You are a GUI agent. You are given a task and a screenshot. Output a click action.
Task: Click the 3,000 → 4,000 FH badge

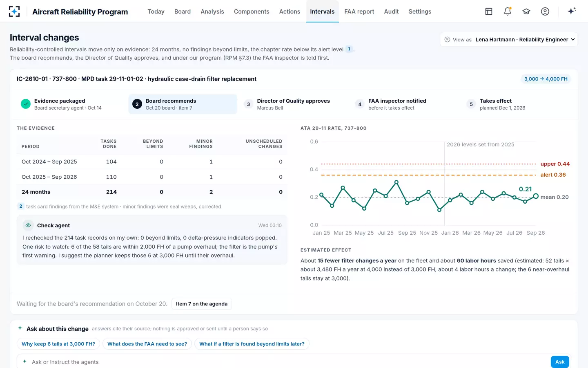point(546,79)
